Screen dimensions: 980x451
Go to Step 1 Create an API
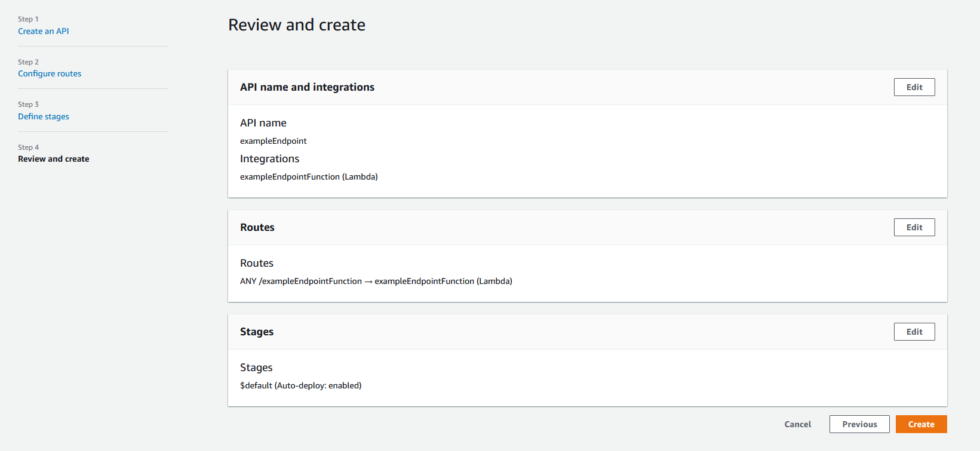point(43,31)
